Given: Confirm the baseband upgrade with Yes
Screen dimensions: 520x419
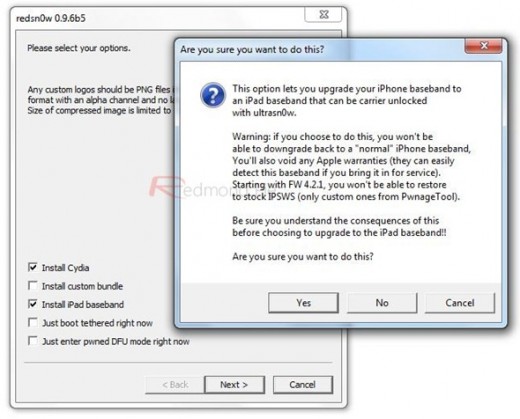Looking at the screenshot, I should (303, 303).
